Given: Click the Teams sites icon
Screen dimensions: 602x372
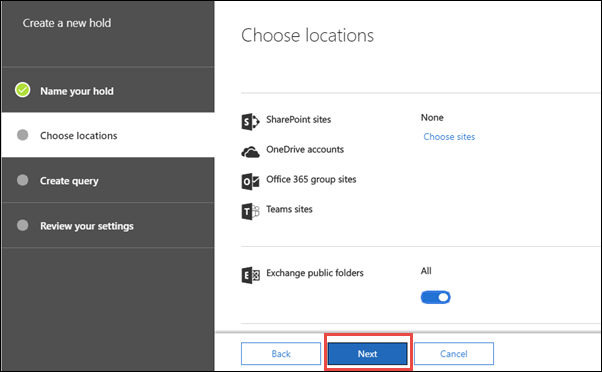Looking at the screenshot, I should tap(250, 212).
